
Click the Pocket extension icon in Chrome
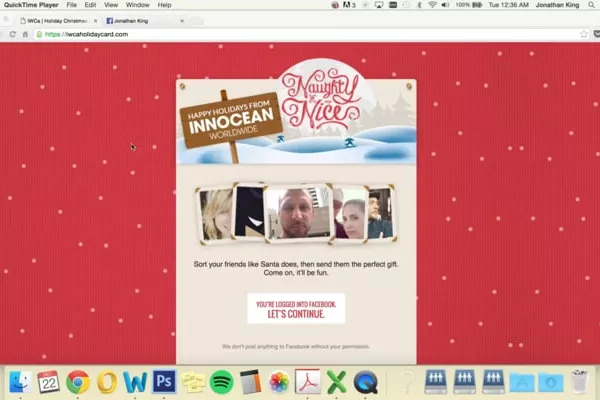[596, 34]
